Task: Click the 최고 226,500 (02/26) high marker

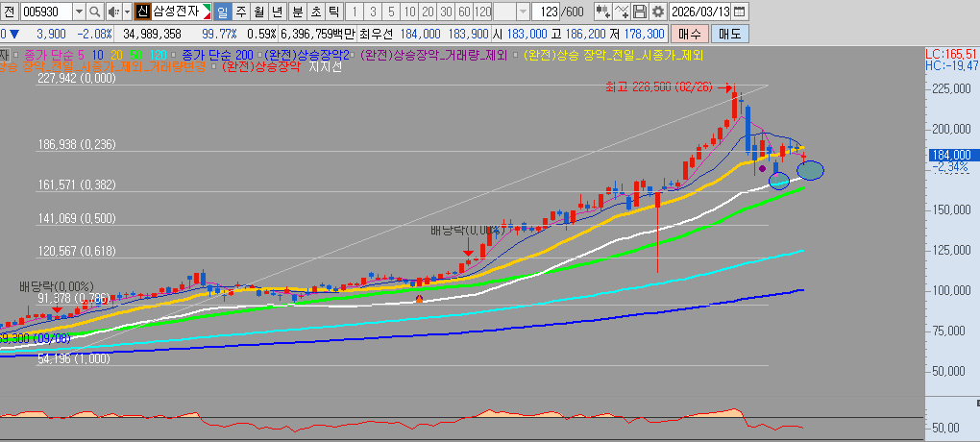Action: (659, 87)
